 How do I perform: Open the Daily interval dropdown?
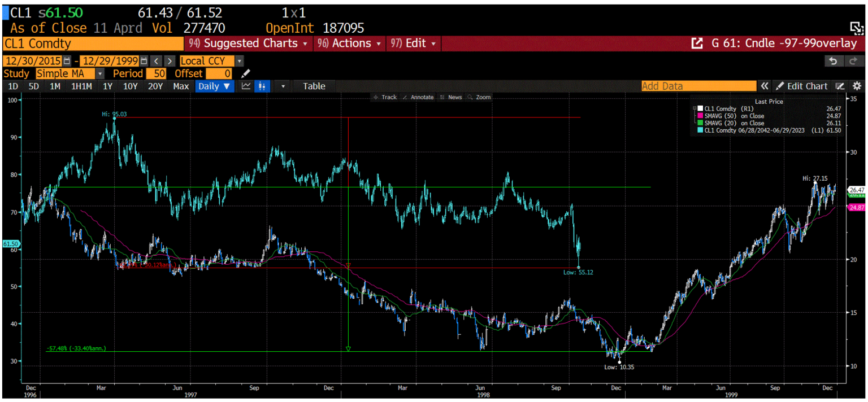coord(214,86)
